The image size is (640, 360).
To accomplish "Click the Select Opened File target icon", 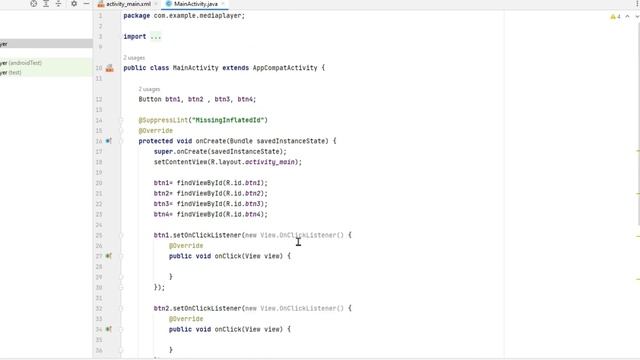I will 33,4.
